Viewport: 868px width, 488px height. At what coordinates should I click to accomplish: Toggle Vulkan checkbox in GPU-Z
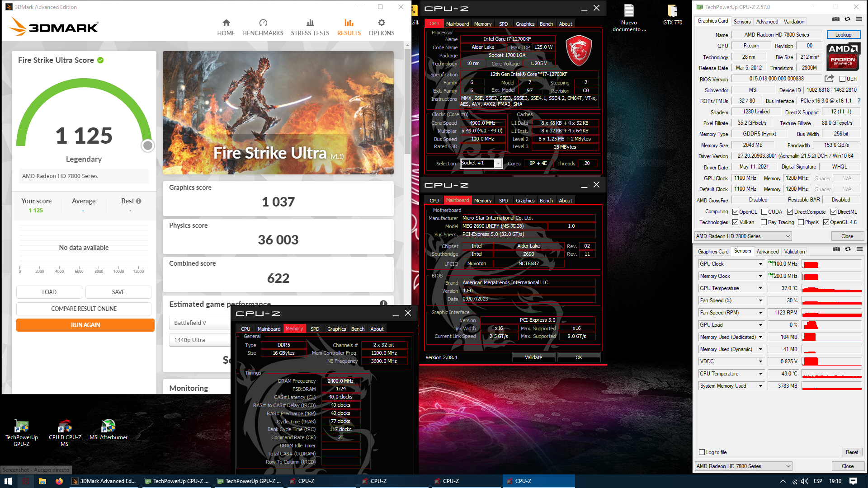[736, 222]
